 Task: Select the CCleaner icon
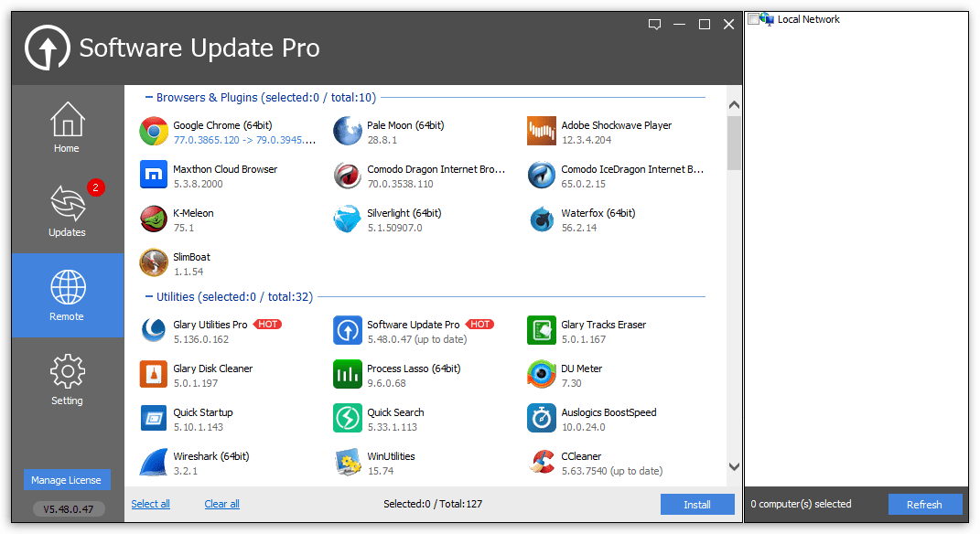542,462
